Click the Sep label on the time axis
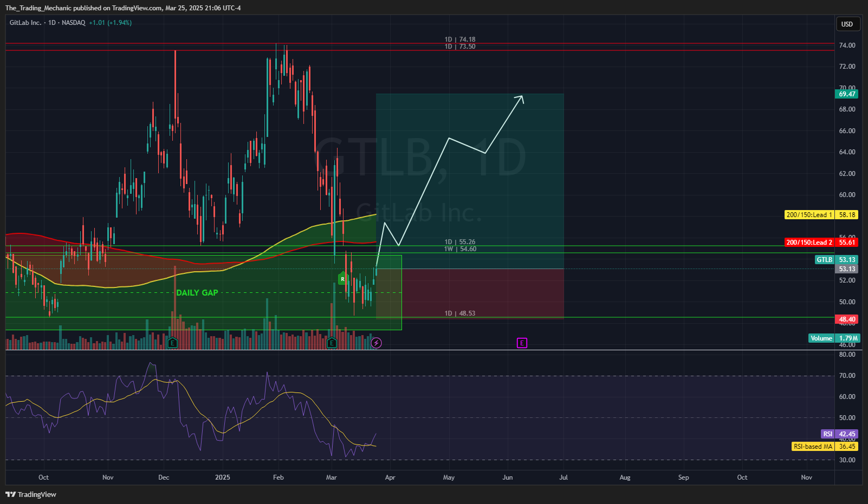This screenshot has width=868, height=504. click(684, 477)
